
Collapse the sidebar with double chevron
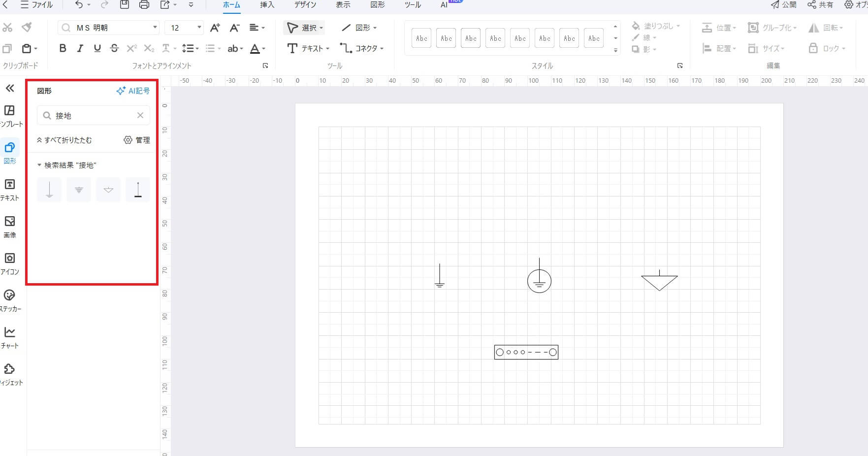click(x=10, y=88)
